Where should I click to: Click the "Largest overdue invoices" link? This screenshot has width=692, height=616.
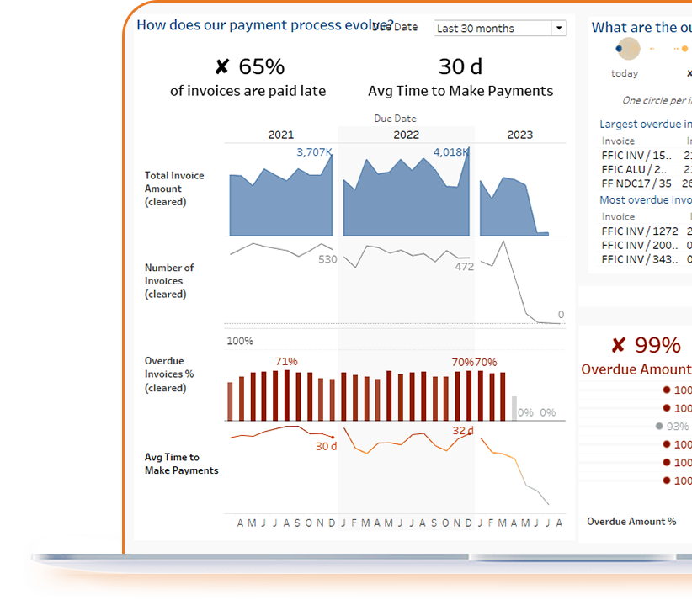click(645, 124)
